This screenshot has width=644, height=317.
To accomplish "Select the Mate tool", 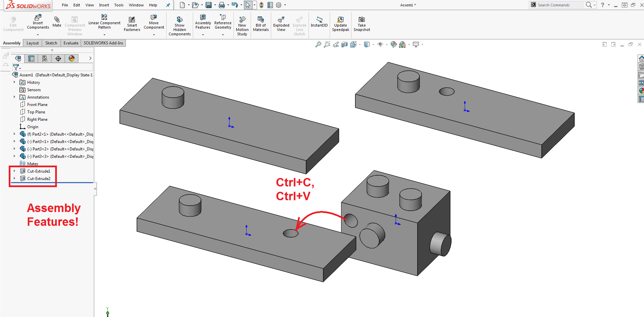I will (x=57, y=22).
